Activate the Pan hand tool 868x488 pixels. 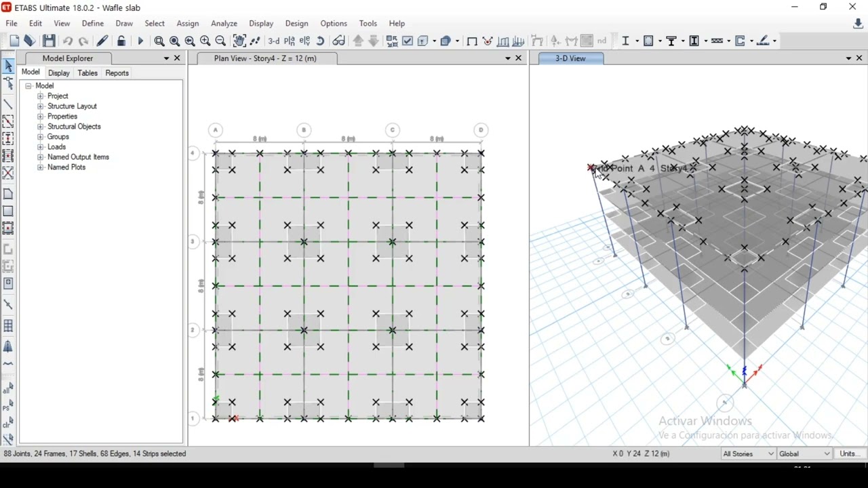click(239, 41)
